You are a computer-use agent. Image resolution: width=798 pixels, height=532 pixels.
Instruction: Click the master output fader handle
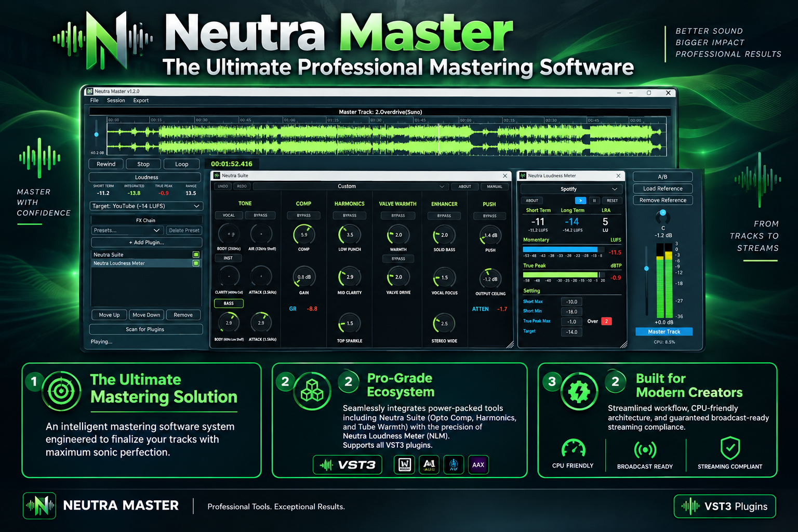(646, 269)
